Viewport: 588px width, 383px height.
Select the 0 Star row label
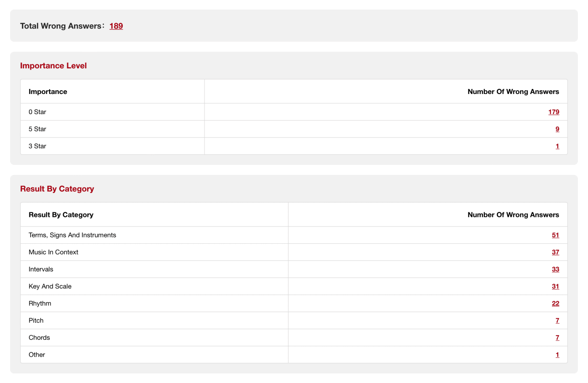coord(37,112)
